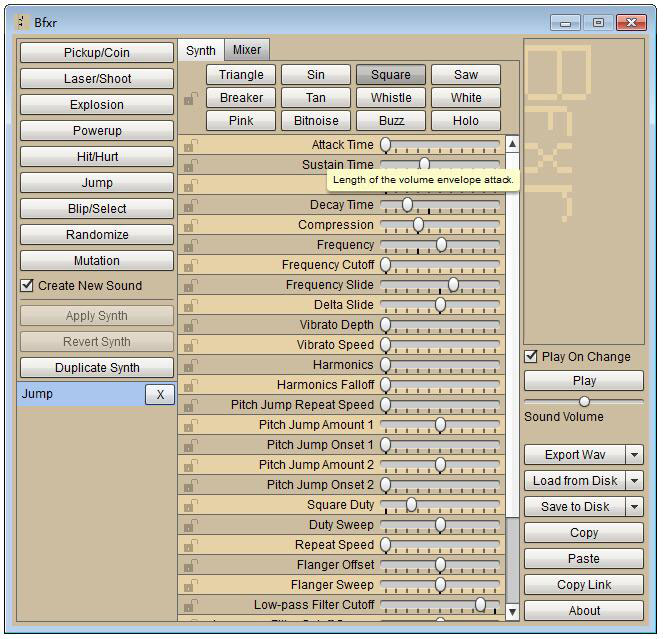This screenshot has width=671, height=639.
Task: Expand the Load from Disk dropdown arrow
Action: click(634, 481)
